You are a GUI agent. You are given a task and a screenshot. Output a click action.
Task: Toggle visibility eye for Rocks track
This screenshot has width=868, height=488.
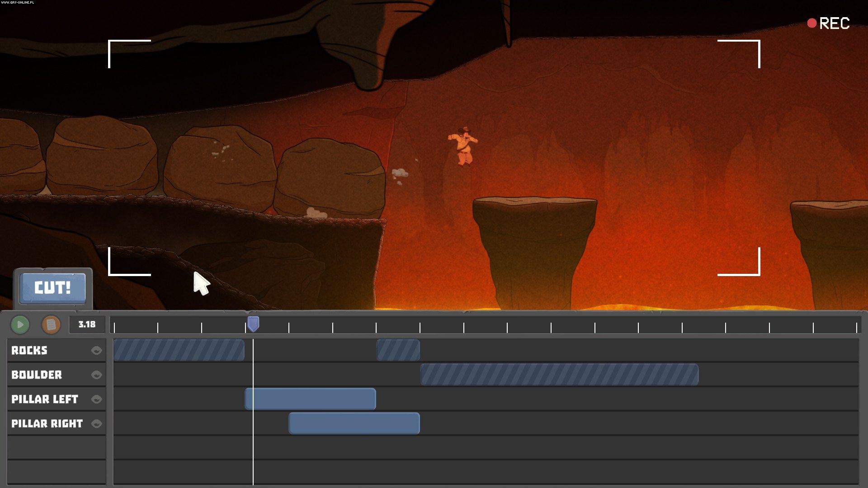pos(96,351)
